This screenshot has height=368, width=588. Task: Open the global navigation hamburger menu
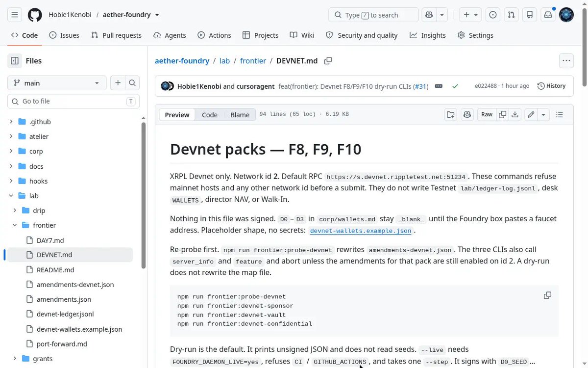tap(15, 15)
